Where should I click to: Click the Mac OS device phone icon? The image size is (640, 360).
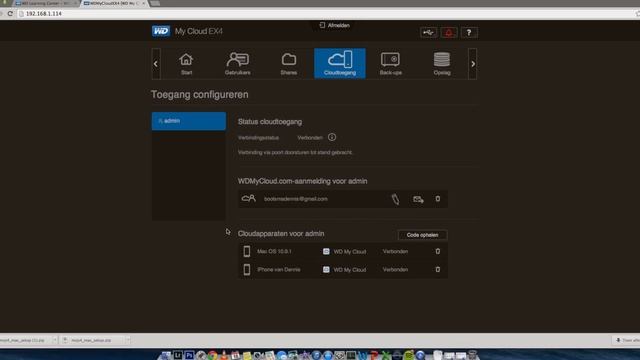(247, 251)
